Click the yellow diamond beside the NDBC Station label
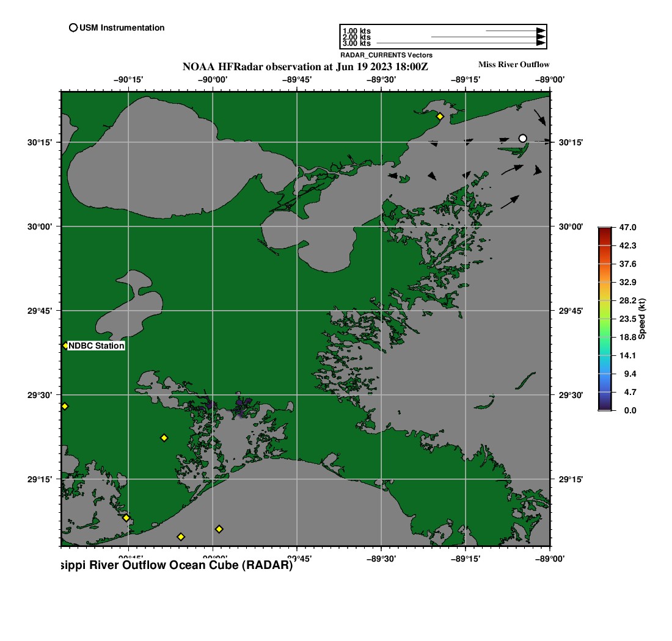This screenshot has height=641, width=672. tap(65, 346)
